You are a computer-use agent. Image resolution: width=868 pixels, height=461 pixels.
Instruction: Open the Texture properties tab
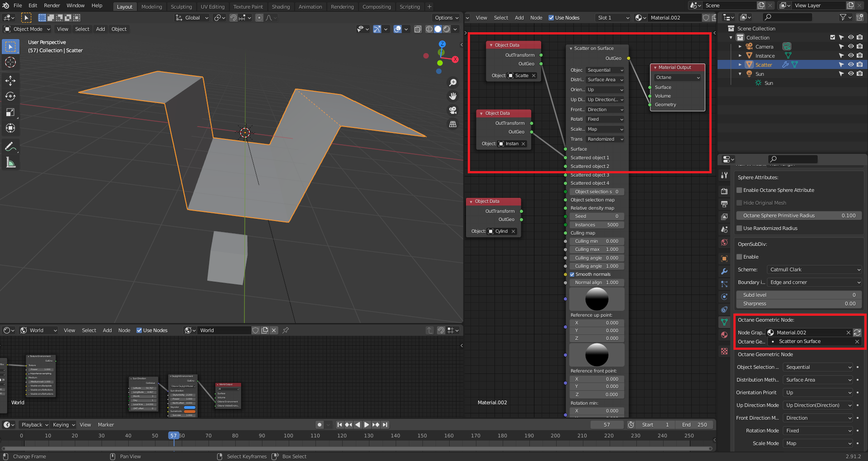[x=724, y=351]
